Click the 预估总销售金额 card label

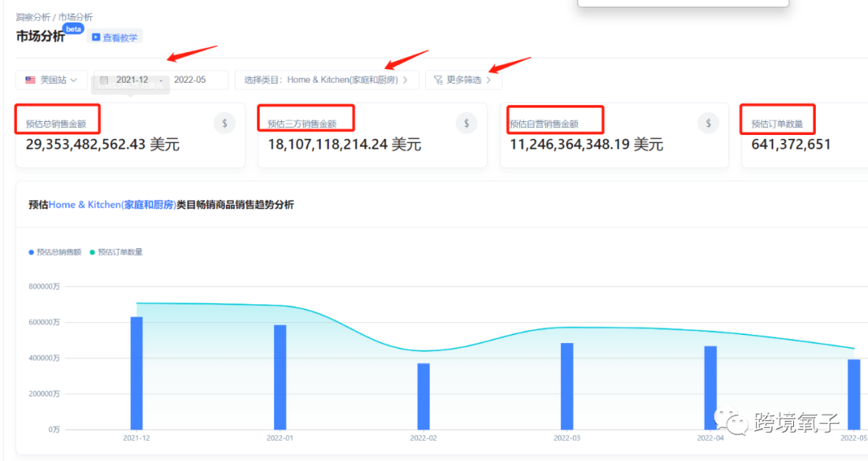coord(56,124)
